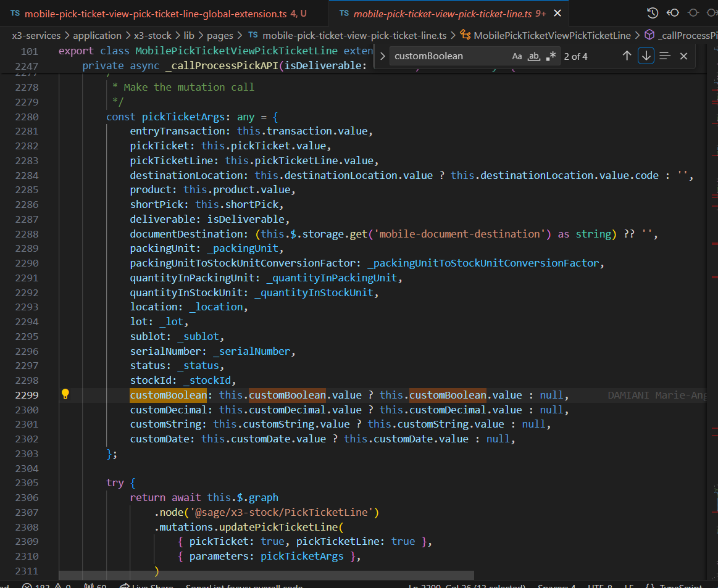Open pages breadcrumb dropdown
This screenshot has height=588, width=718.
pos(220,35)
